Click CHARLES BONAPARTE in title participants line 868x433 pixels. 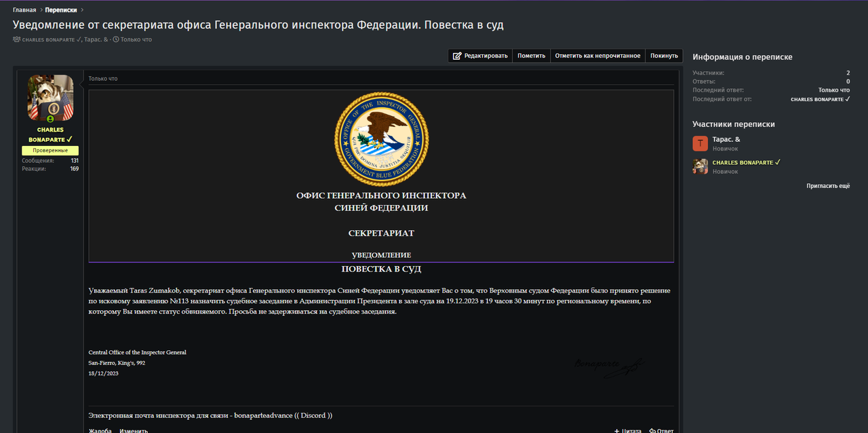(x=52, y=39)
